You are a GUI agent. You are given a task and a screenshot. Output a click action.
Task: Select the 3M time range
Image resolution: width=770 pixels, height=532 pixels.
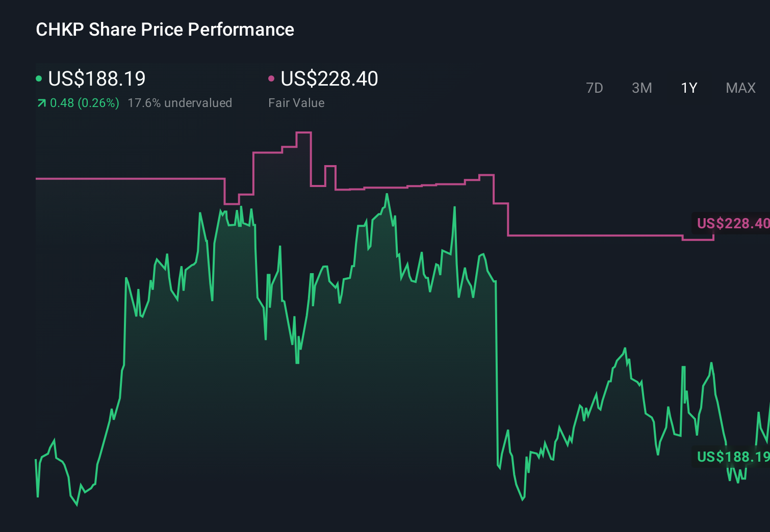pos(641,88)
